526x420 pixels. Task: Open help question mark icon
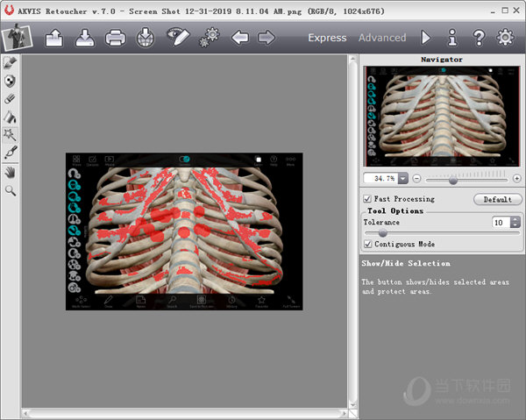pyautogui.click(x=479, y=38)
